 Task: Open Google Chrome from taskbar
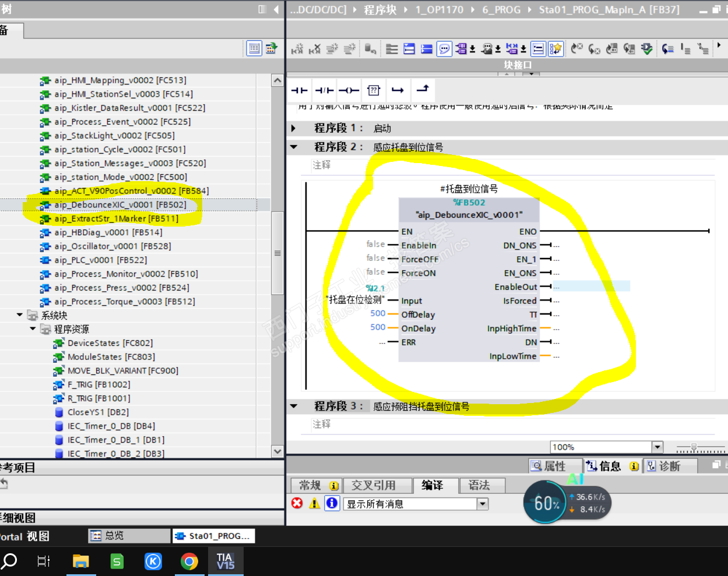point(189,561)
